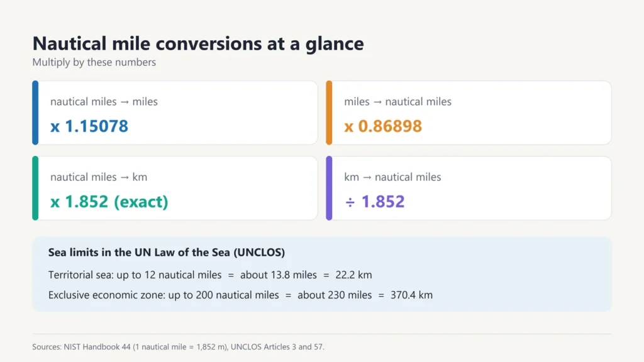
Task: Click the heading 'Sea limits in the UN Law of the Sea (UNCLOS)'
Action: 166,253
